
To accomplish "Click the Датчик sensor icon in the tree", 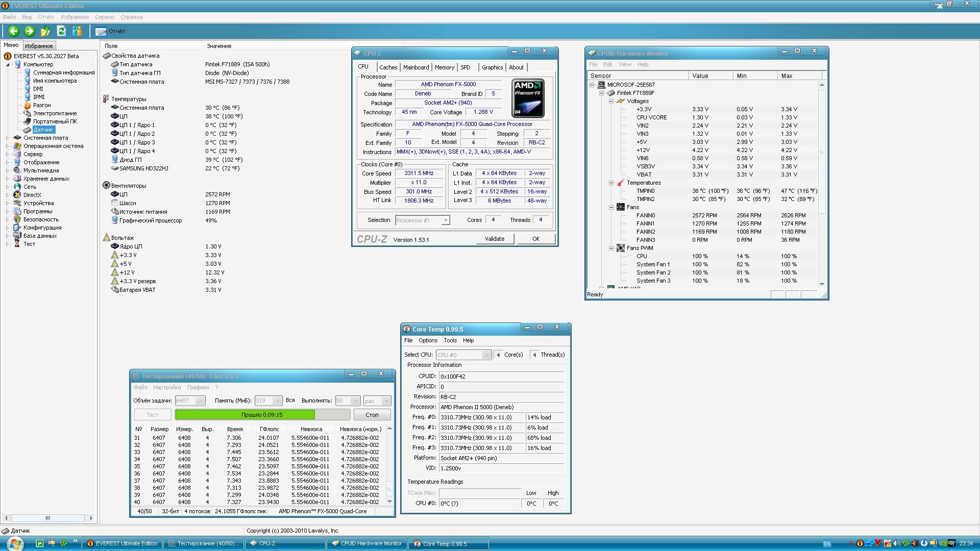I will [28, 130].
